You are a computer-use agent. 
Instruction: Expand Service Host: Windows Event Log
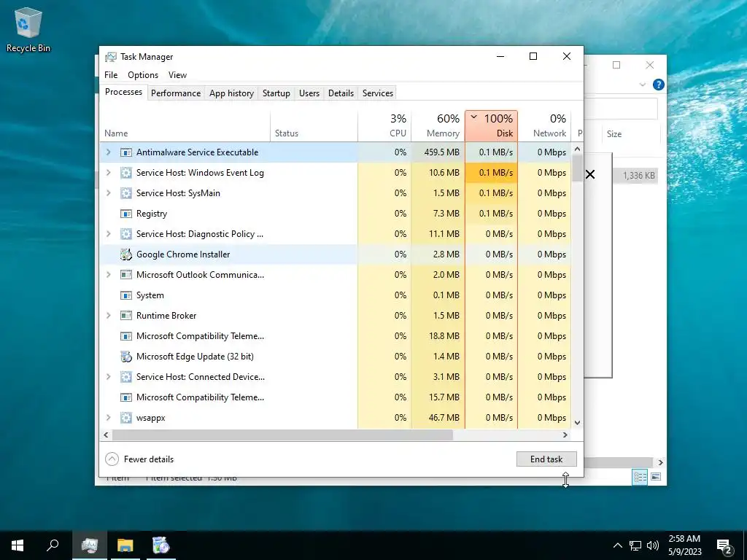coord(108,173)
